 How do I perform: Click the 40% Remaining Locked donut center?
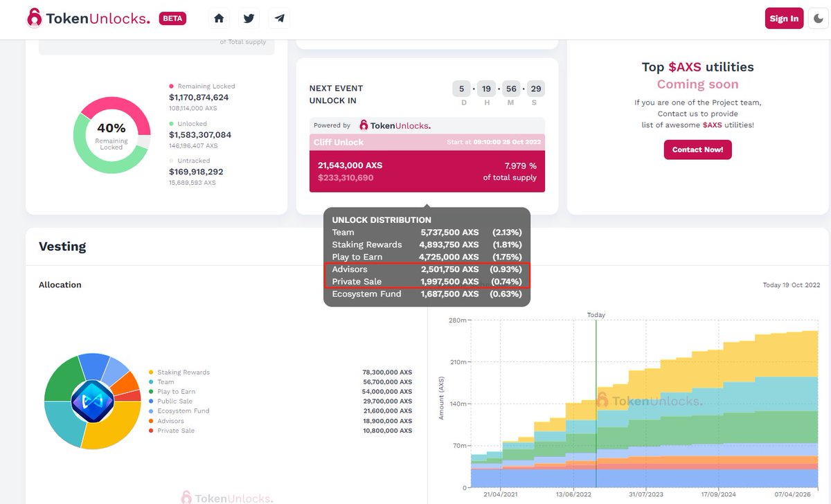point(111,135)
